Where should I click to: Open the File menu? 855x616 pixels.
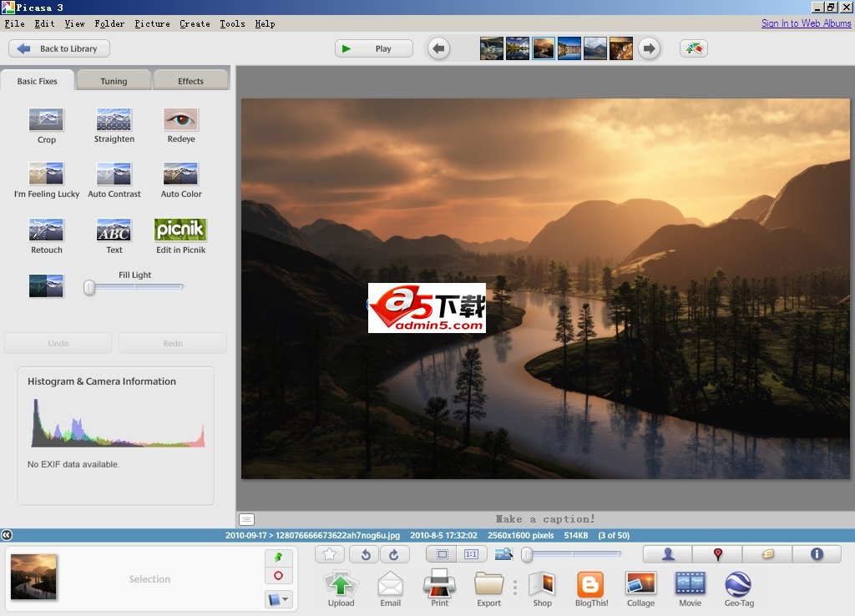coord(15,23)
